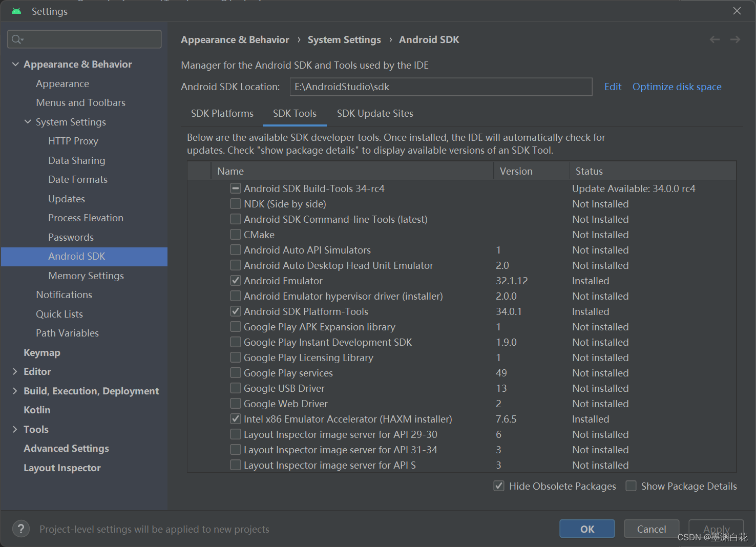Click the Android icon in the title bar
This screenshot has height=547, width=756.
15,10
